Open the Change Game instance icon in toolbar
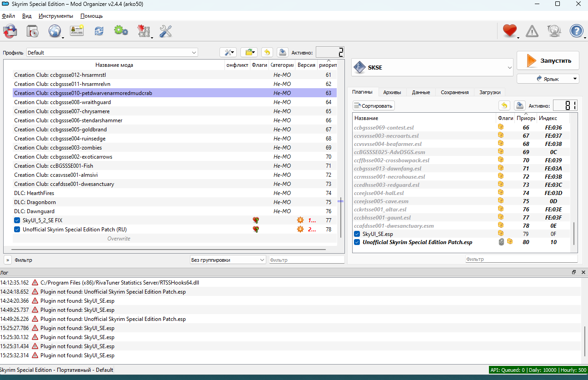Image resolution: width=588 pixels, height=380 pixels. pyautogui.click(x=10, y=31)
